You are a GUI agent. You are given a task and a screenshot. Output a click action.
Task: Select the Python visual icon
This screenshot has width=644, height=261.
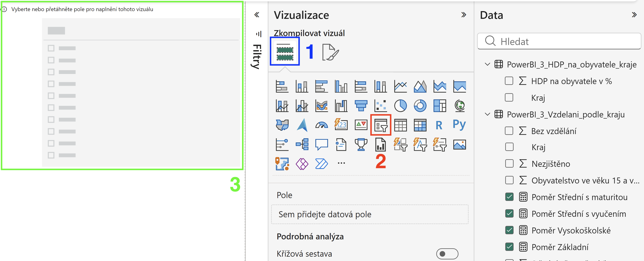(459, 125)
